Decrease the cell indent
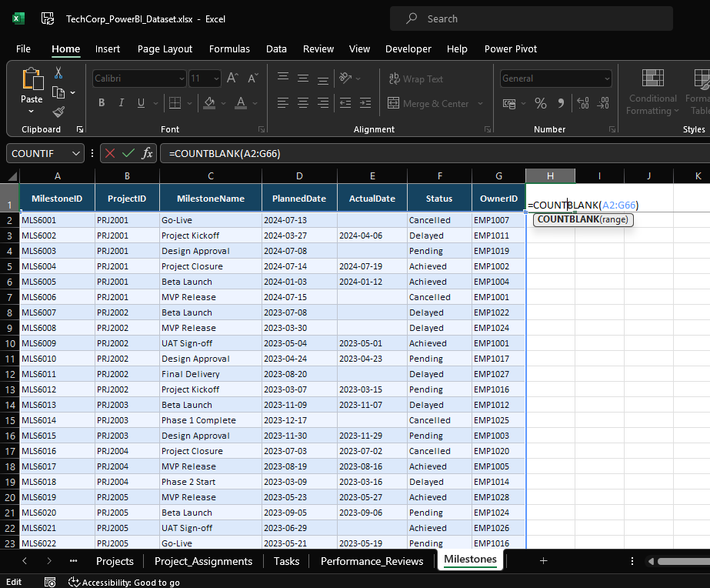The width and height of the screenshot is (710, 588). pos(345,103)
